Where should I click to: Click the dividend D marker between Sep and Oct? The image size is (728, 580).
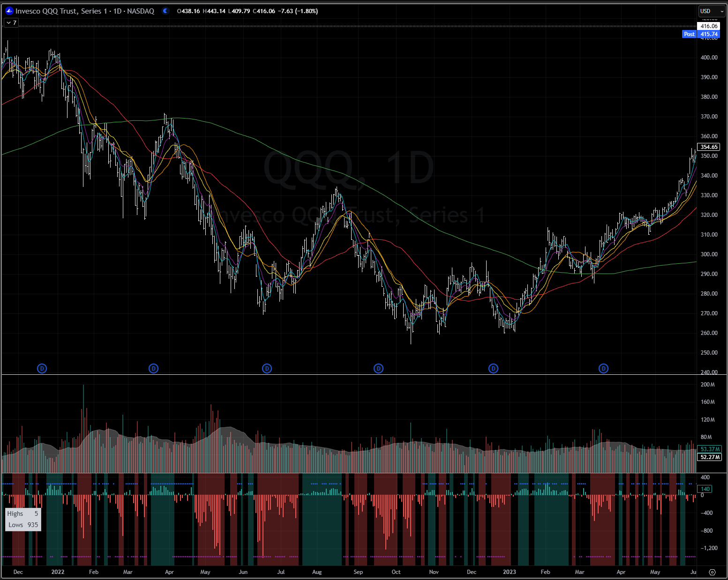(379, 369)
